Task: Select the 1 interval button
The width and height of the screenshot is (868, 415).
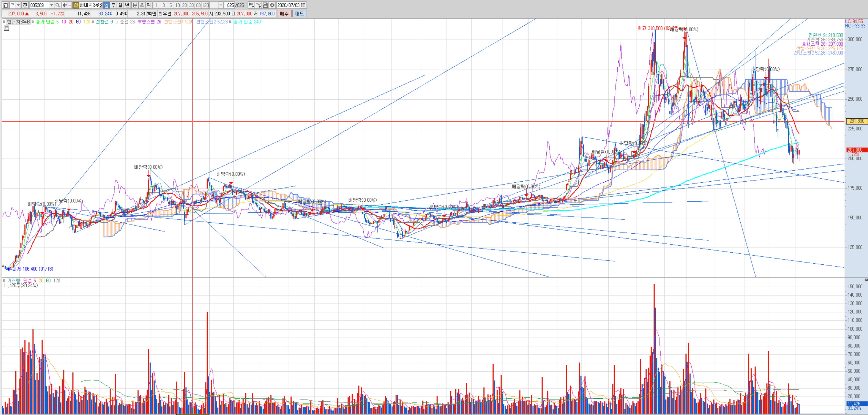Action: point(157,5)
